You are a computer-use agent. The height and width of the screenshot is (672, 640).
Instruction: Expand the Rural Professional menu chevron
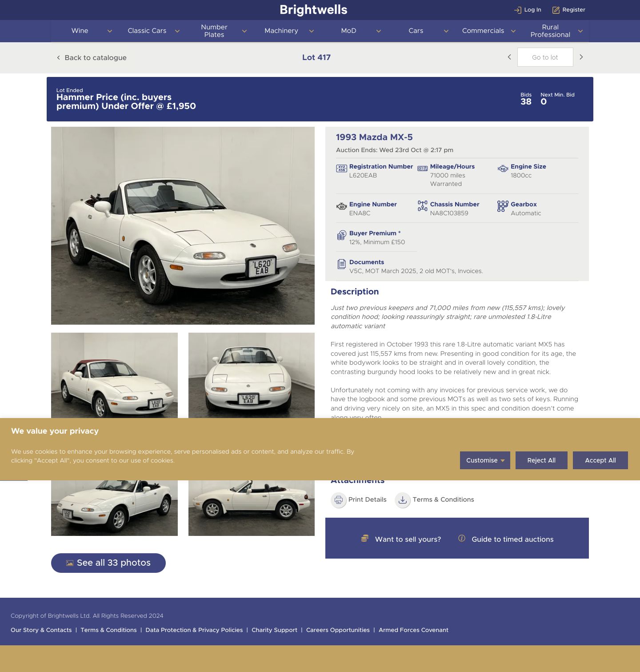coord(580,31)
